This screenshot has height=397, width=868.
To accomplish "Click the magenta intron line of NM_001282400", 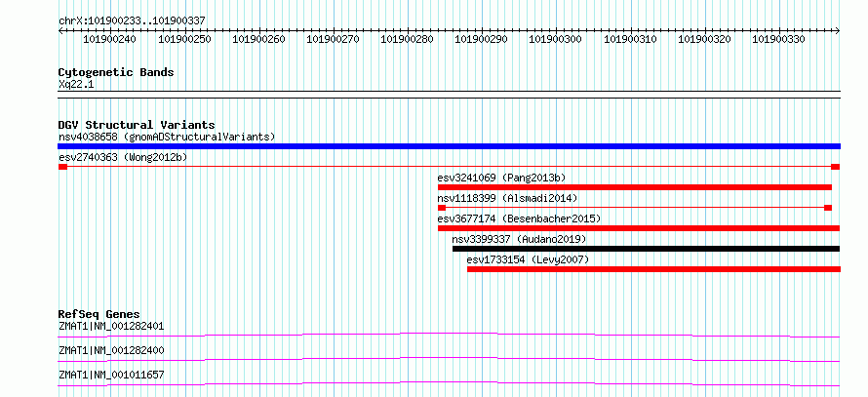I will 449,358.
